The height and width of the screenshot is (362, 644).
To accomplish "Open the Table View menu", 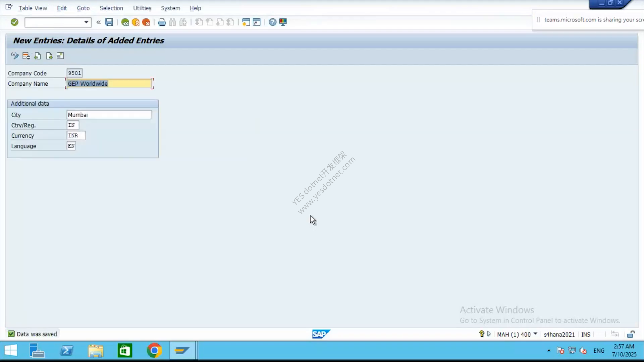I will [x=33, y=8].
